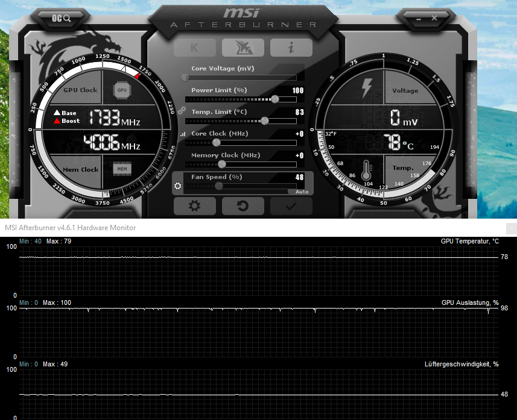517x420 pixels.
Task: Close the Hardware Monitor window
Action: [x=512, y=228]
